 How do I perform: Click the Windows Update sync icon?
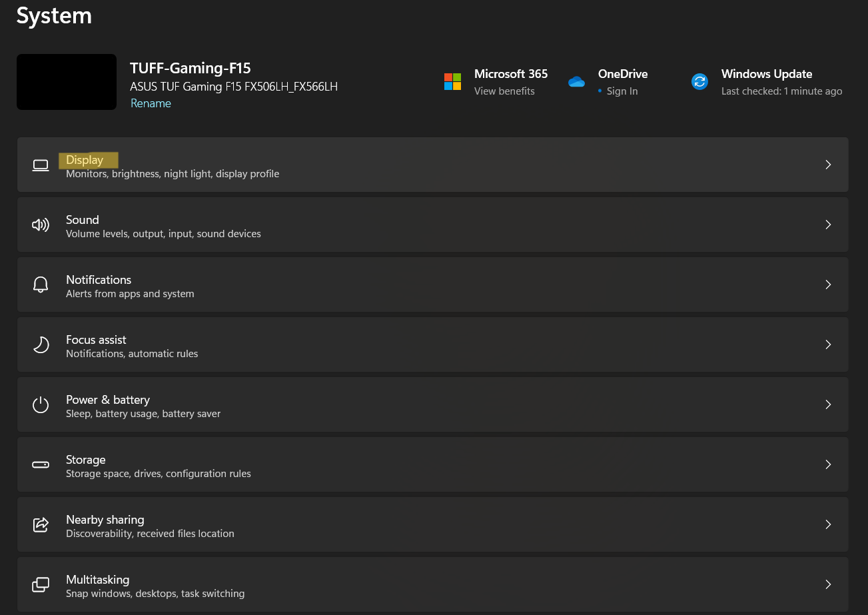tap(699, 81)
